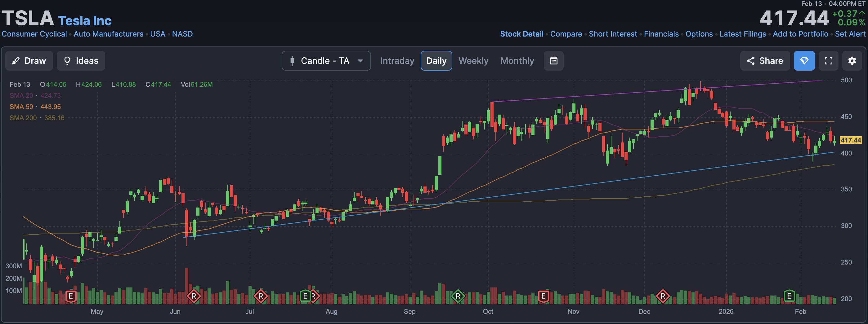Open the Auto Manufacturers industry link
Viewport: 868px width, 324px height.
point(109,34)
